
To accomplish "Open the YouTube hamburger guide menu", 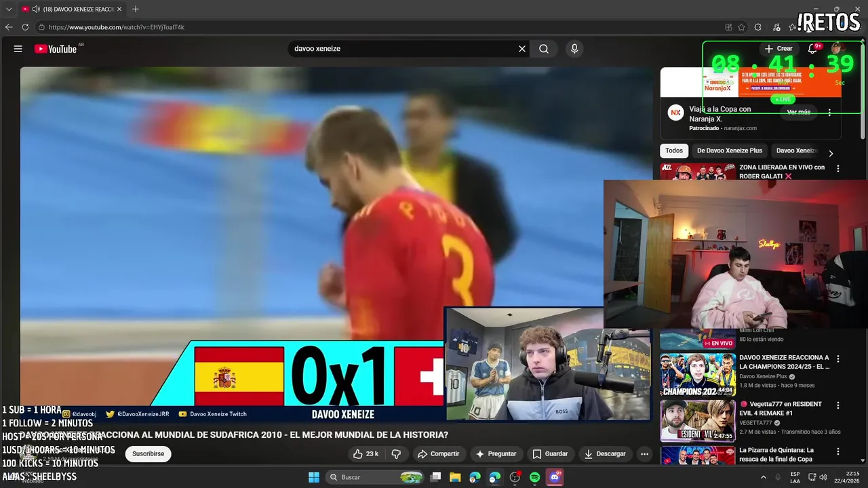I will click(x=18, y=49).
